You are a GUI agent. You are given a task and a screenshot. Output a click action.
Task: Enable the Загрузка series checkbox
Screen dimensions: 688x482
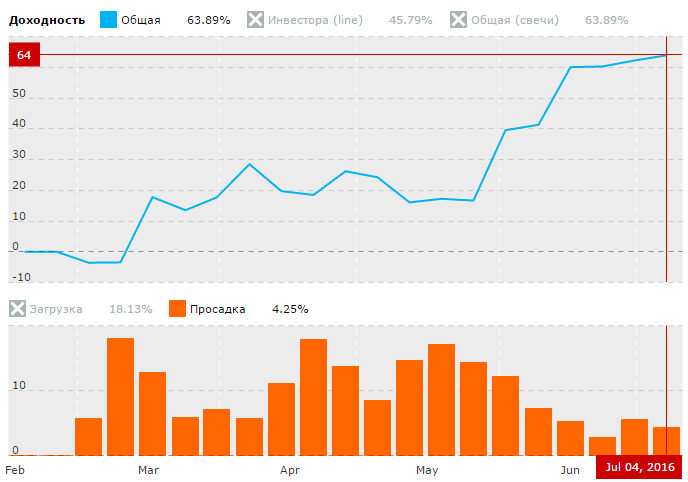(x=18, y=309)
